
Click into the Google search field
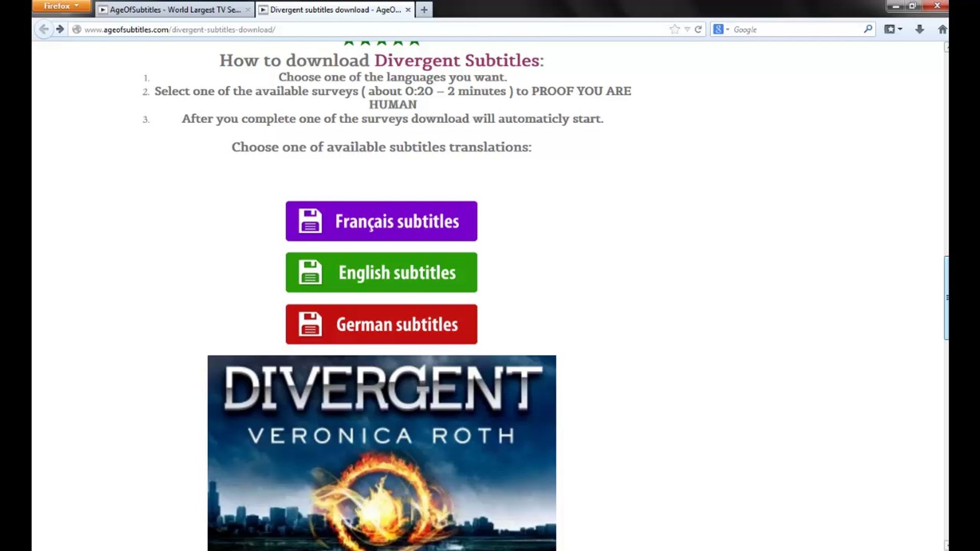point(796,29)
